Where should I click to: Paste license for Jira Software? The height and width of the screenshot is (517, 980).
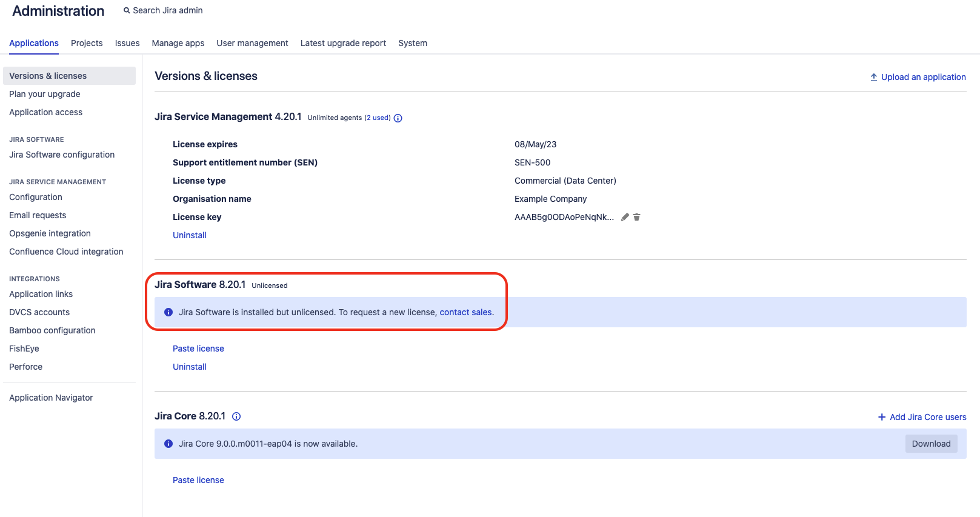[x=198, y=349]
